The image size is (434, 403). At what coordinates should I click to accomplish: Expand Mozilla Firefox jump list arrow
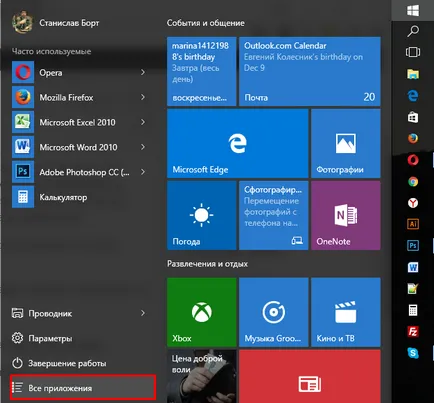143,97
